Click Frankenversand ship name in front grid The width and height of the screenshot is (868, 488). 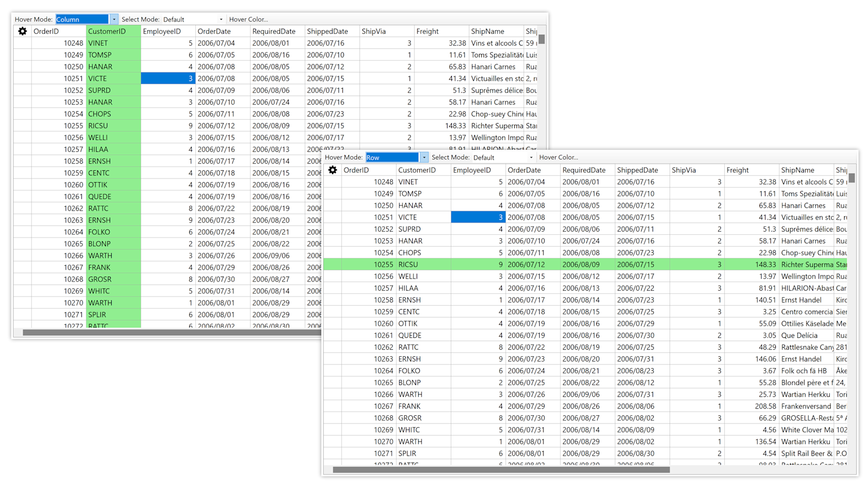[807, 406]
